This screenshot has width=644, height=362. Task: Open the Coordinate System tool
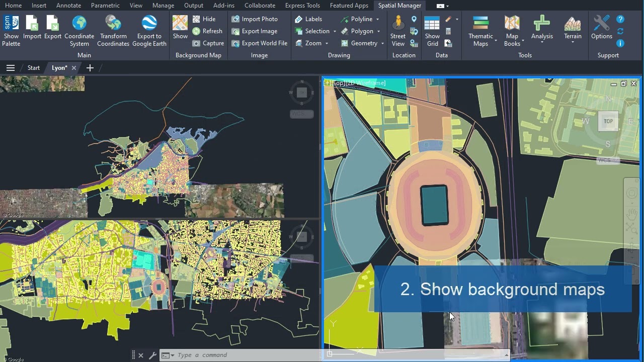click(x=79, y=31)
